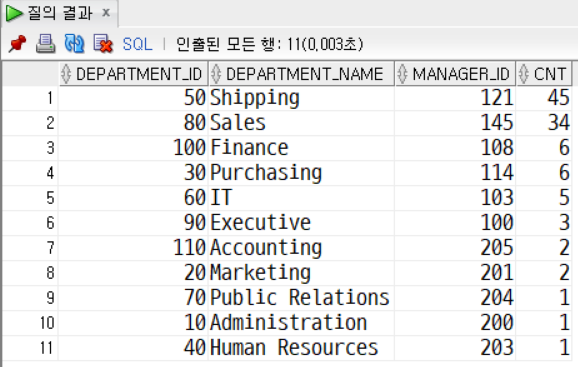Click department ID 40 cell
The height and width of the screenshot is (367, 578).
[x=133, y=348]
